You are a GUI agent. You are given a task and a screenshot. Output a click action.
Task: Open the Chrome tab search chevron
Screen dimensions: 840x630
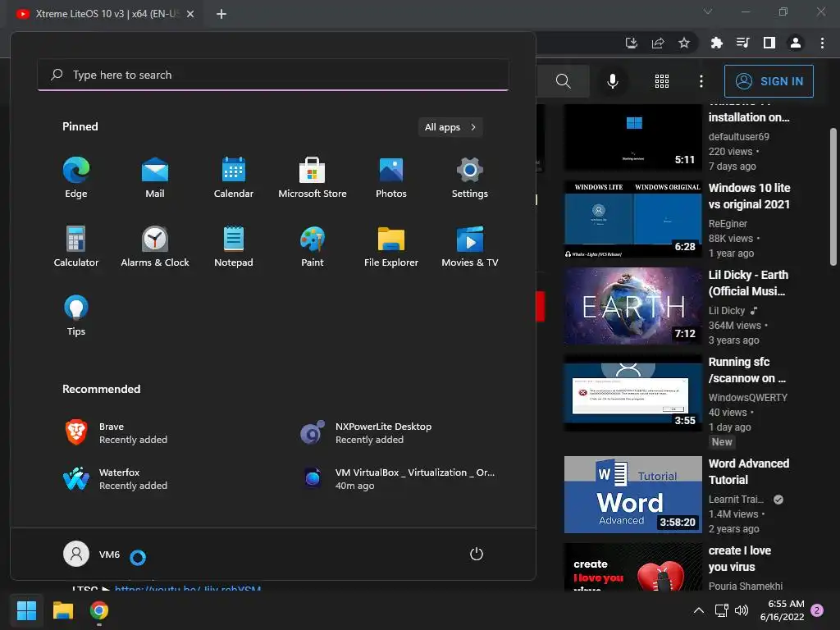(x=708, y=11)
